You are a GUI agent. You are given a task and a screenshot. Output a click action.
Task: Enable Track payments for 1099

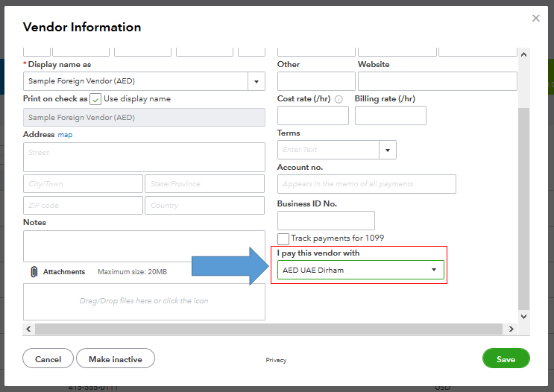[283, 238]
